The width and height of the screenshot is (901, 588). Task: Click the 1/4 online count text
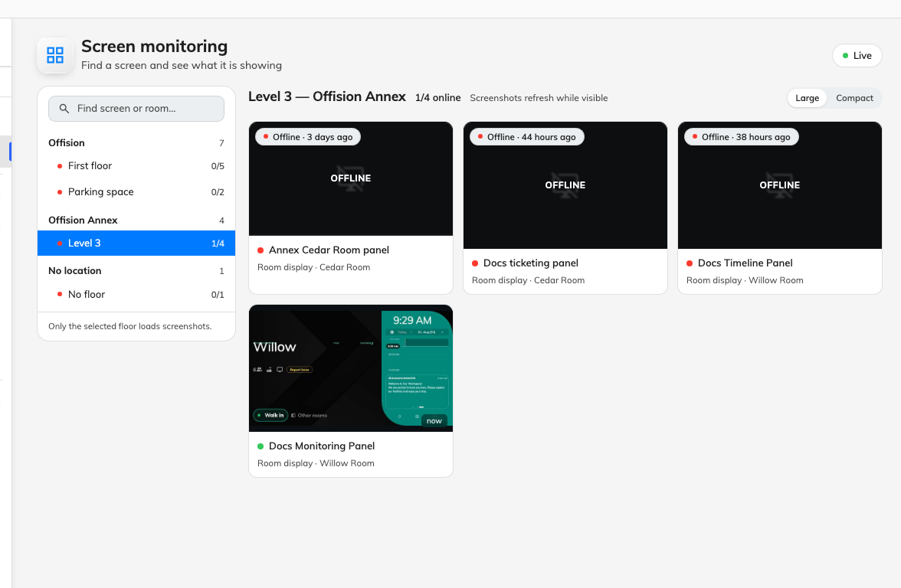pos(438,98)
